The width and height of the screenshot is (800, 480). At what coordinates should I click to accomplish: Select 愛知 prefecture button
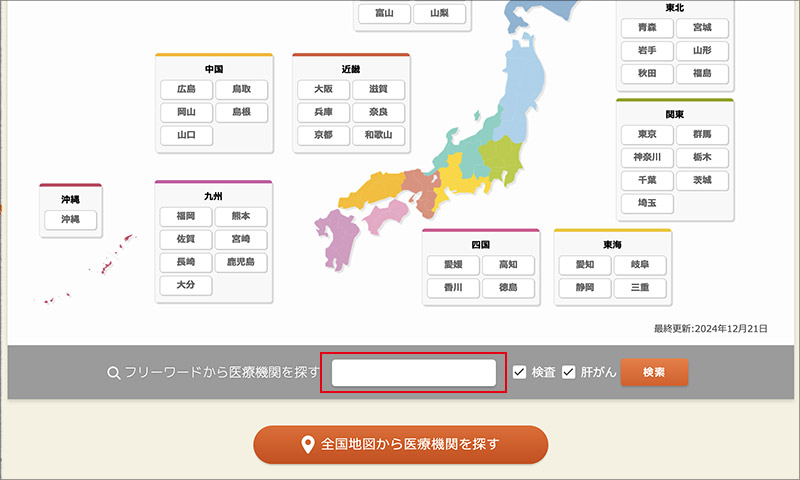click(x=585, y=265)
